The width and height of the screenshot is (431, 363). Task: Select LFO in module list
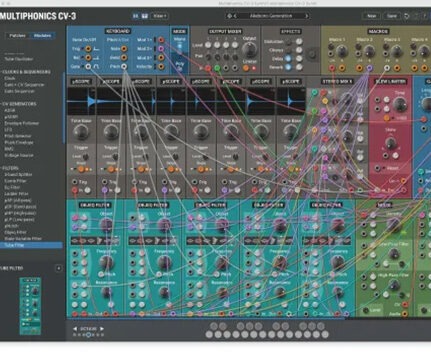pyautogui.click(x=8, y=129)
